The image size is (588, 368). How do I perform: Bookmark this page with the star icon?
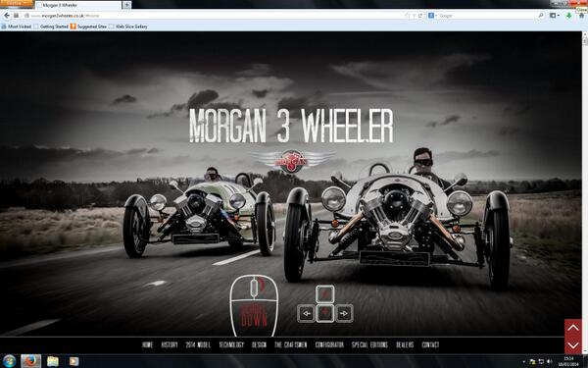(408, 16)
